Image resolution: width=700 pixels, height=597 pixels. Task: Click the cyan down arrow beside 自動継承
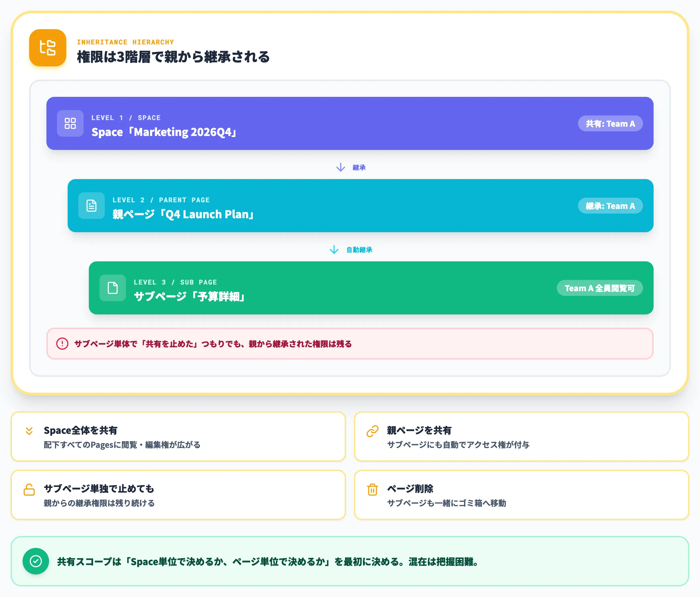point(334,249)
